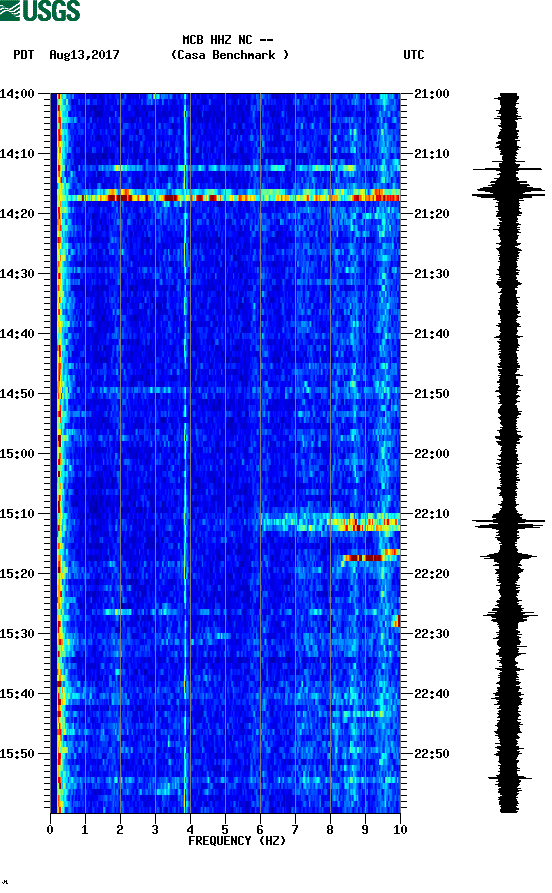Click the persistent yellow line near 3.9 Hz

click(185, 453)
